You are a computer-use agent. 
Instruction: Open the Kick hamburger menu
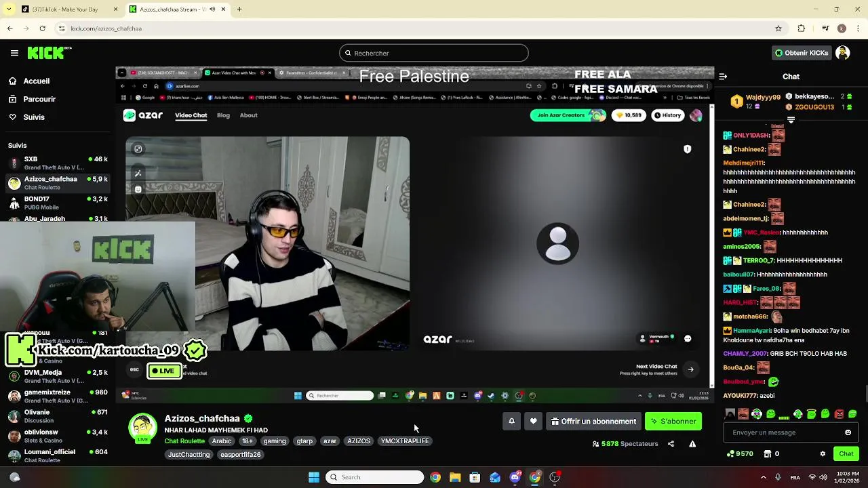14,53
